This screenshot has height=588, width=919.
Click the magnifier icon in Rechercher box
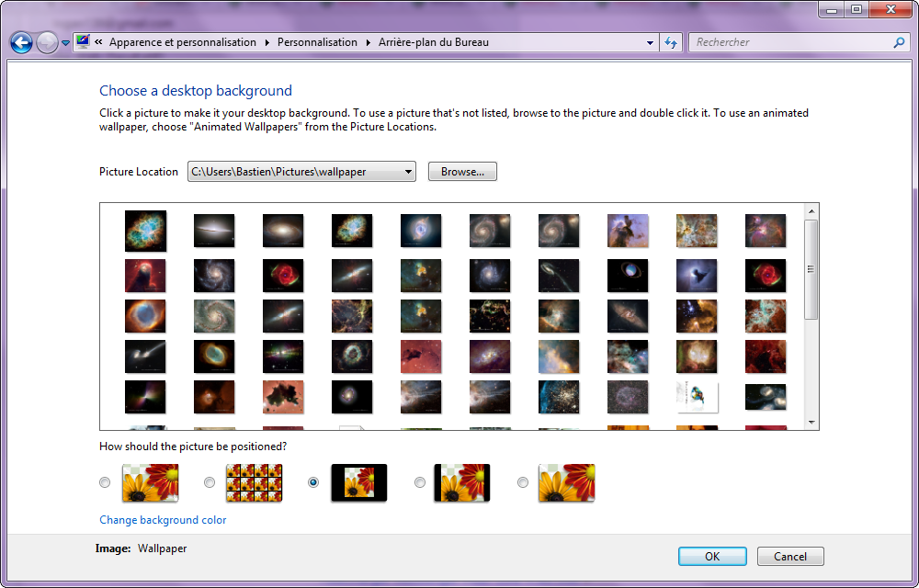click(899, 42)
